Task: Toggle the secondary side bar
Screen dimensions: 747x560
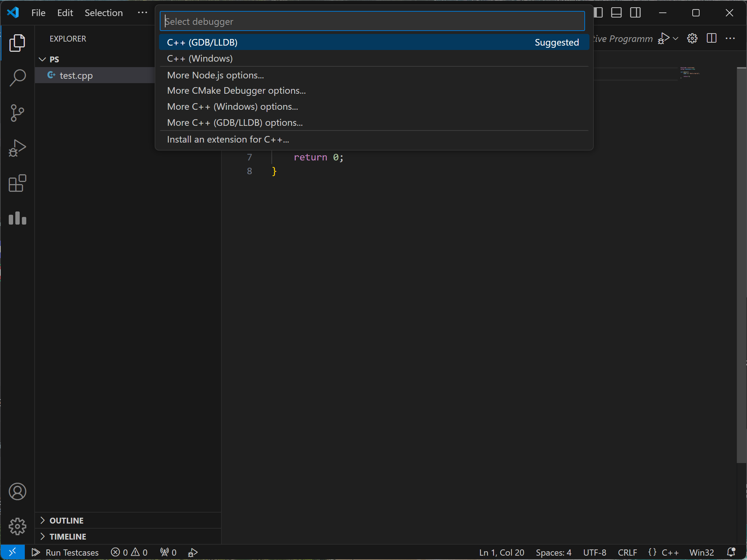Action: point(635,13)
